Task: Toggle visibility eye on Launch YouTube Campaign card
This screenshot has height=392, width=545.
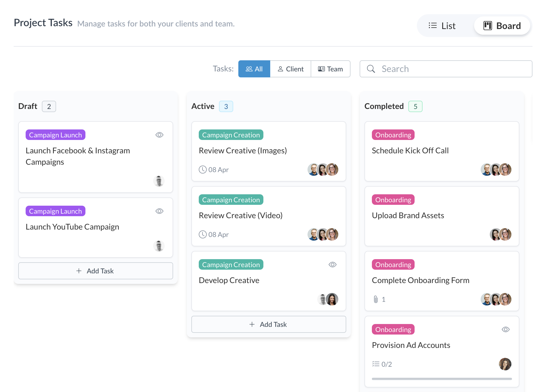Action: point(159,211)
